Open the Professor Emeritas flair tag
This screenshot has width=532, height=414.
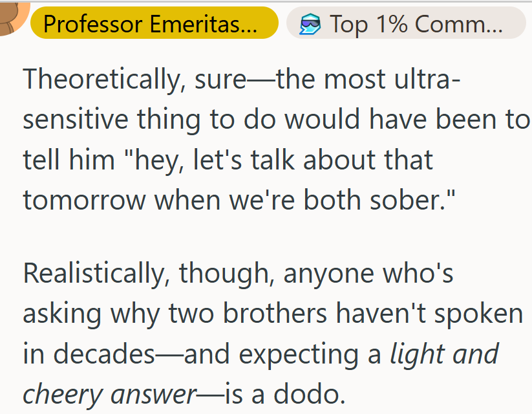(154, 25)
